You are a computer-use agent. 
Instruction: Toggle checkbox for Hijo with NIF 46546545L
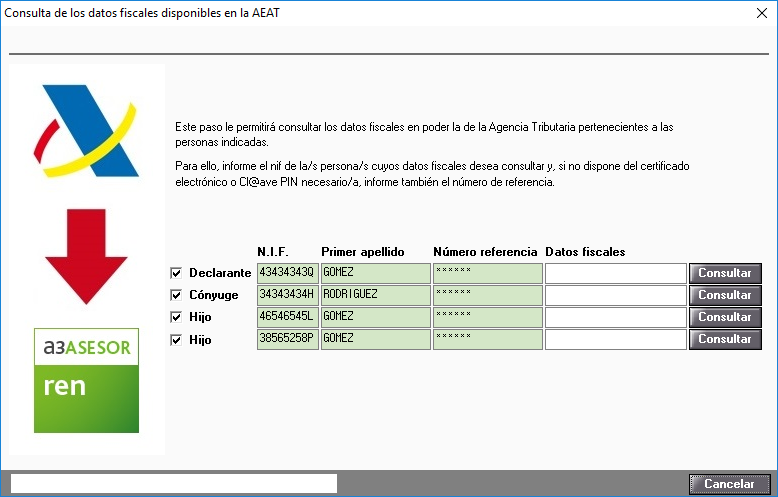(176, 317)
